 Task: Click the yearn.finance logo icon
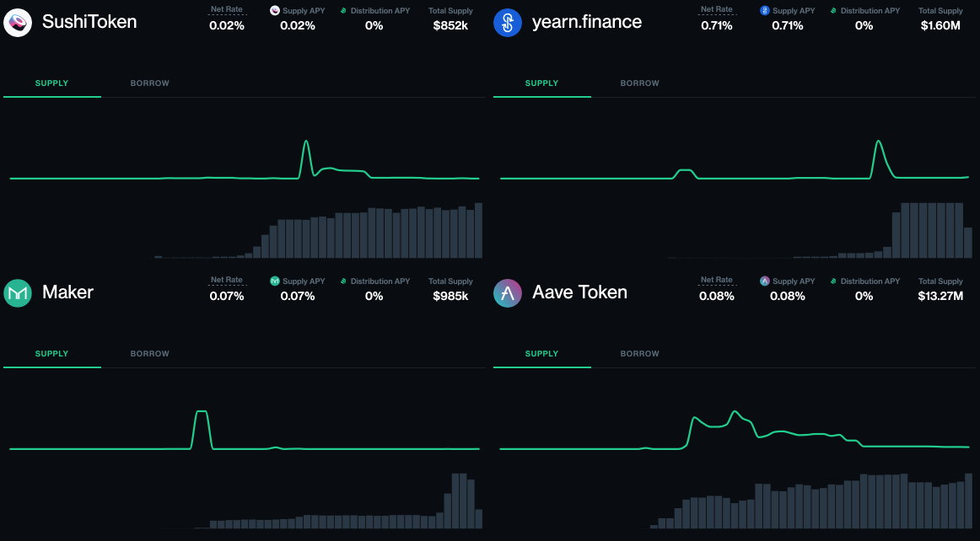click(508, 23)
